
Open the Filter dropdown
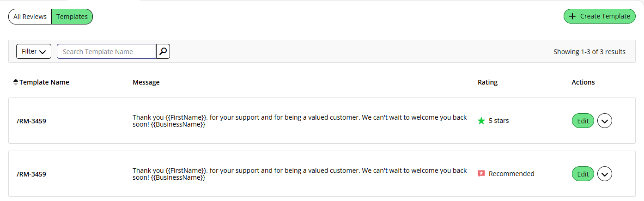pyautogui.click(x=34, y=51)
